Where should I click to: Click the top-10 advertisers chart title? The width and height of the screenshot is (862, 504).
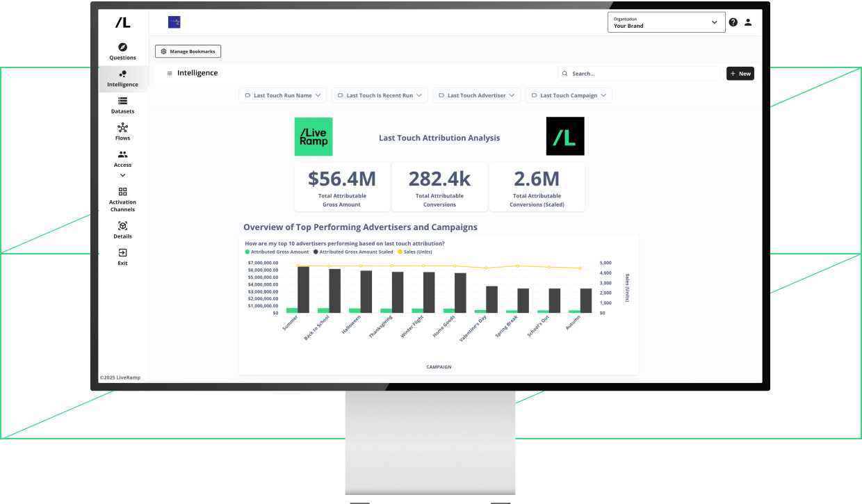point(345,243)
